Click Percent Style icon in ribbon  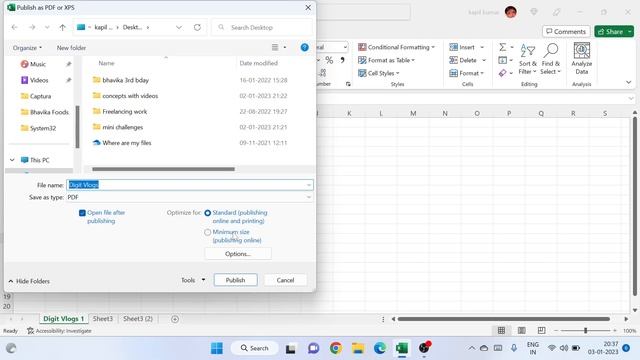(329, 60)
